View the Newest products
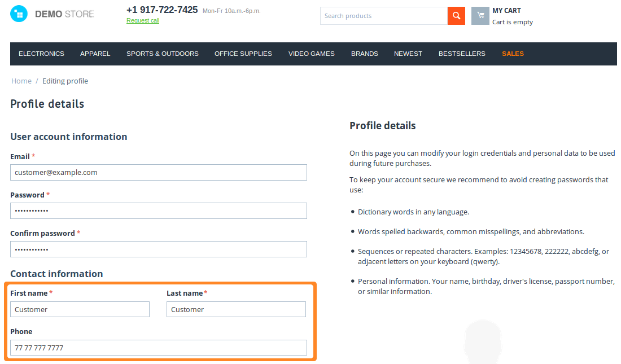The width and height of the screenshot is (621, 364). (x=408, y=54)
